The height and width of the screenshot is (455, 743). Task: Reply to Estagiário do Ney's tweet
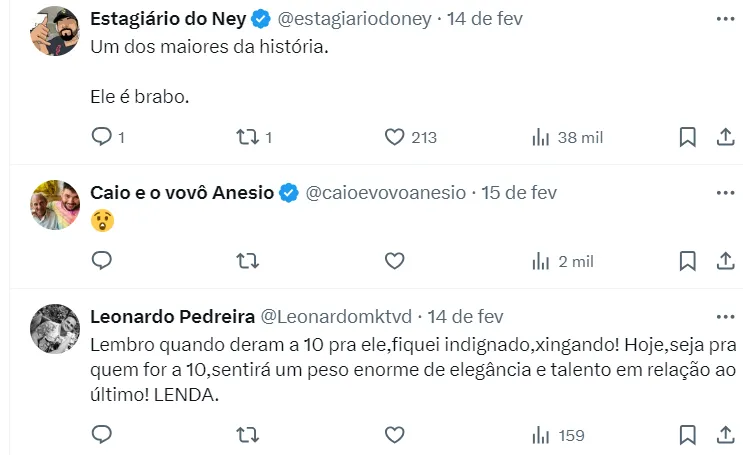coord(102,137)
